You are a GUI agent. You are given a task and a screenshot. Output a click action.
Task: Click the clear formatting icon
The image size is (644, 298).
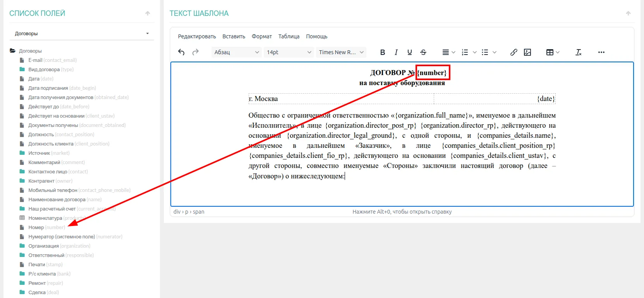coord(579,52)
